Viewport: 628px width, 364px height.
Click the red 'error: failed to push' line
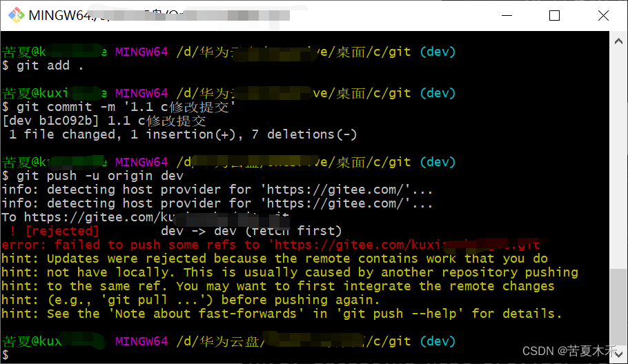(271, 245)
